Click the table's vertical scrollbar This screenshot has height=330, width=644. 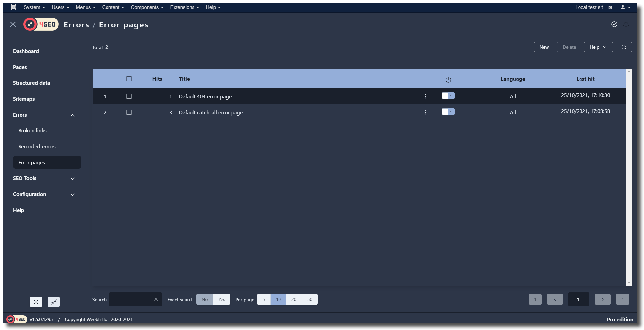(x=629, y=177)
